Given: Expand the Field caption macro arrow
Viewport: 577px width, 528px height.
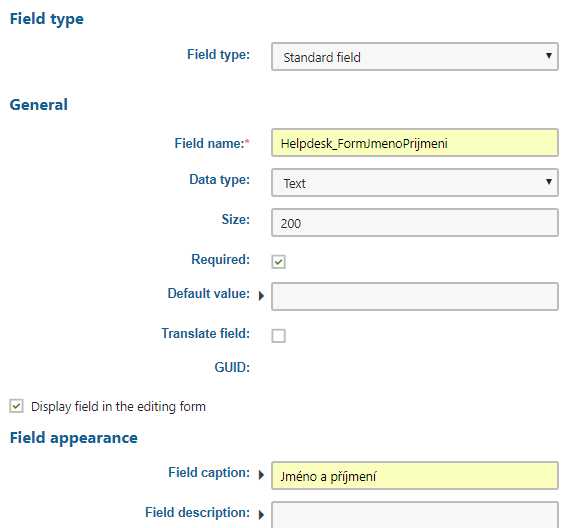Looking at the screenshot, I should (261, 475).
